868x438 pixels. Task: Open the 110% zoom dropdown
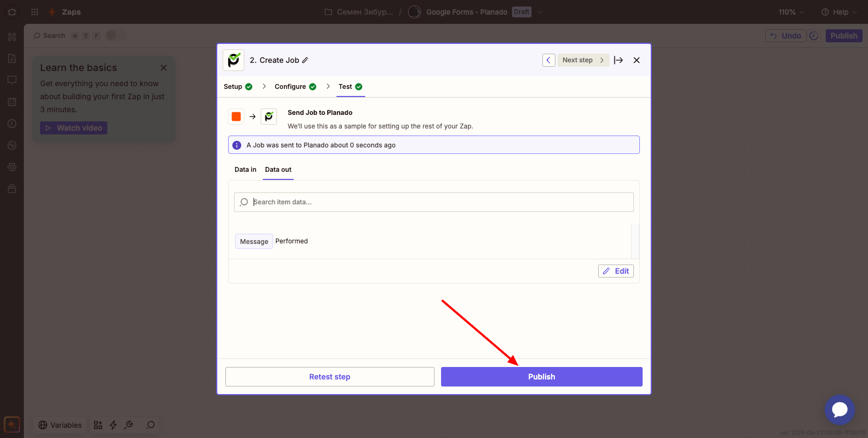tap(791, 12)
